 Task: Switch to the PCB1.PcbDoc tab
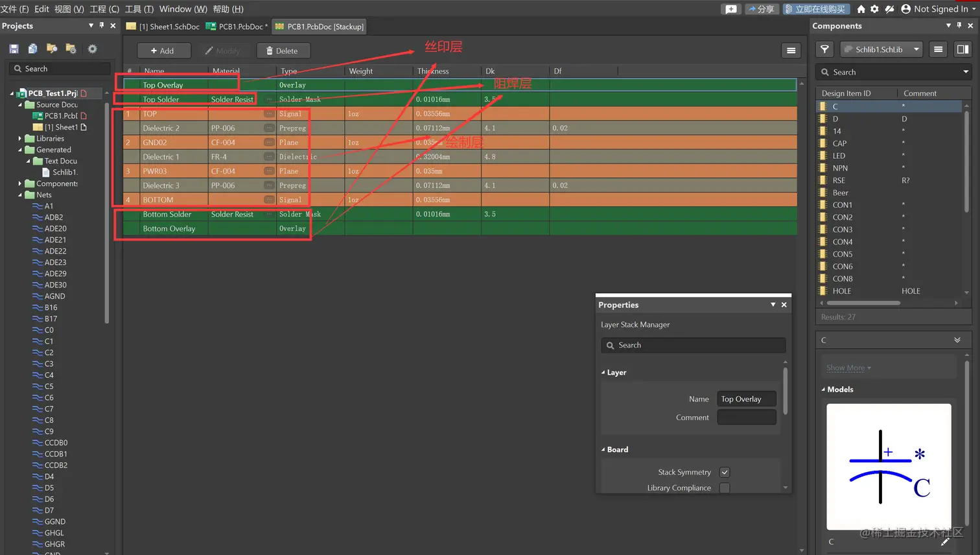tap(237, 27)
